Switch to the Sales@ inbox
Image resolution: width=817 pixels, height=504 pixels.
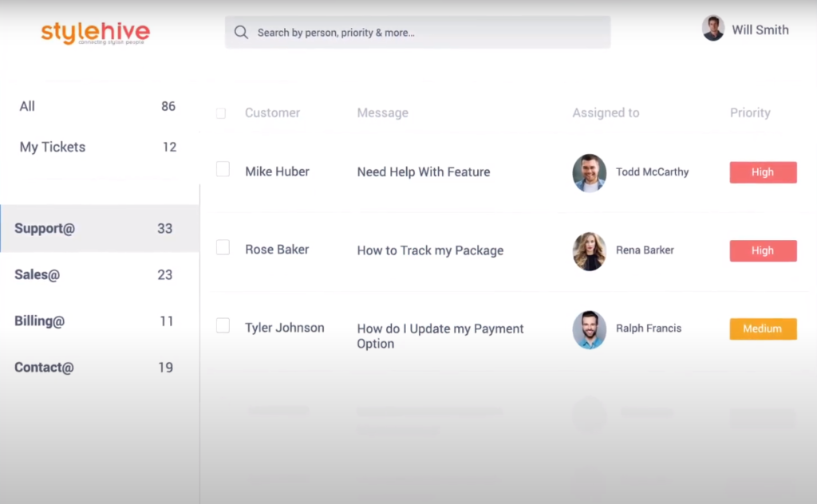37,274
